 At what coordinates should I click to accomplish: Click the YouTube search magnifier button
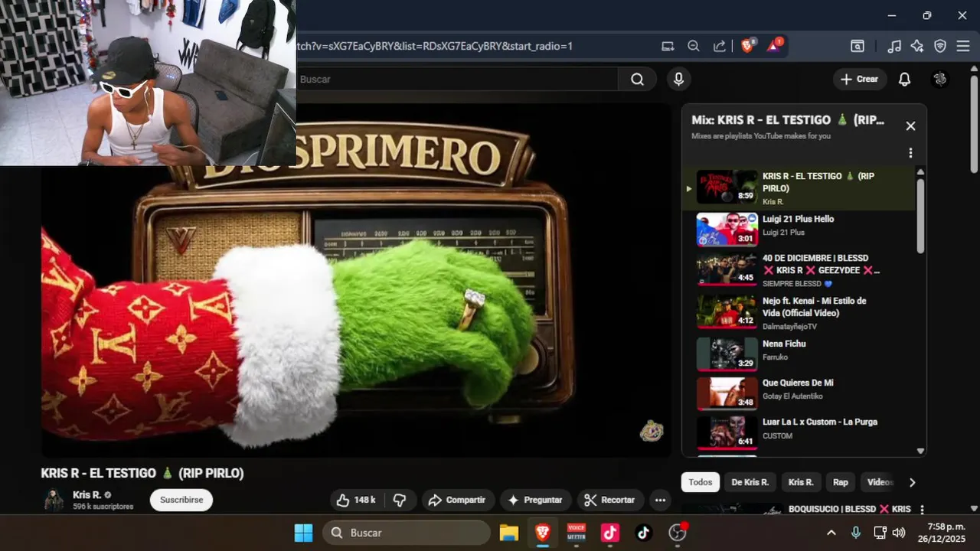click(637, 79)
